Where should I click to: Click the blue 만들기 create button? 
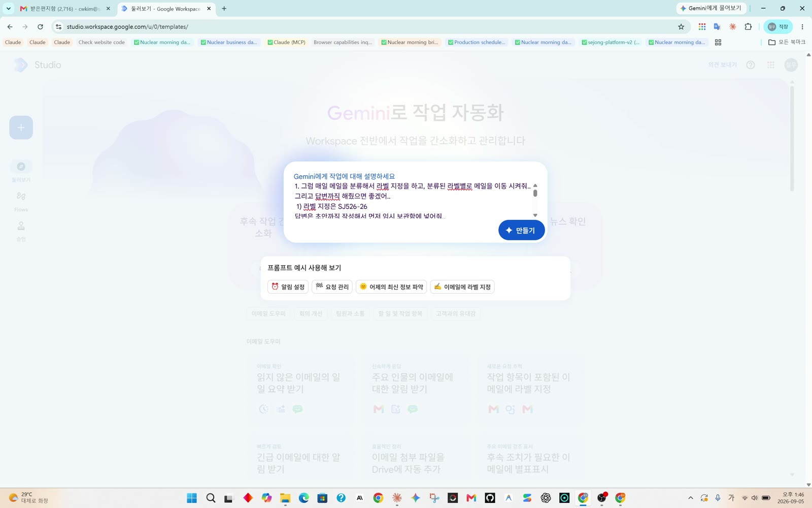point(521,230)
